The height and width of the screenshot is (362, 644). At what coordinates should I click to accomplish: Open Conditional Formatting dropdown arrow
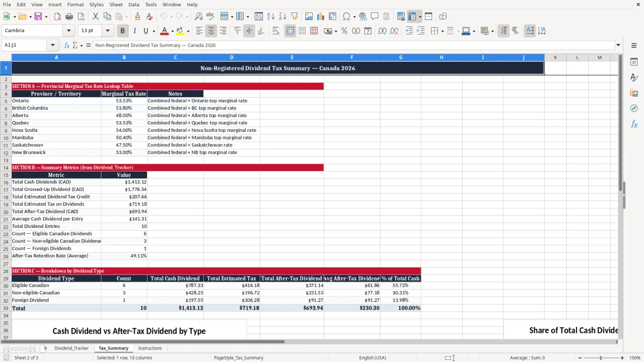493,31
